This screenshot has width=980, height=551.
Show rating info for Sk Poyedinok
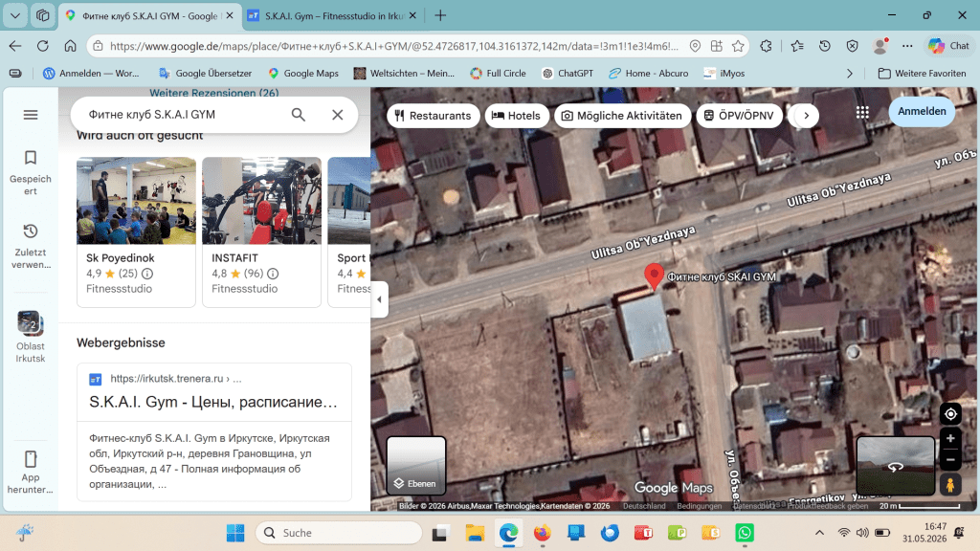[146, 274]
